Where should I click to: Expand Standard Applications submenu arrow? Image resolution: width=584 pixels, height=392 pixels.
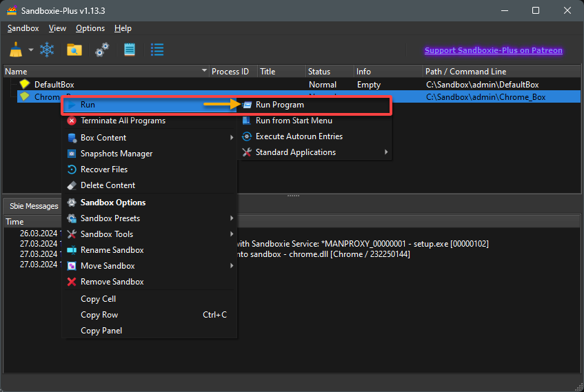click(x=386, y=152)
